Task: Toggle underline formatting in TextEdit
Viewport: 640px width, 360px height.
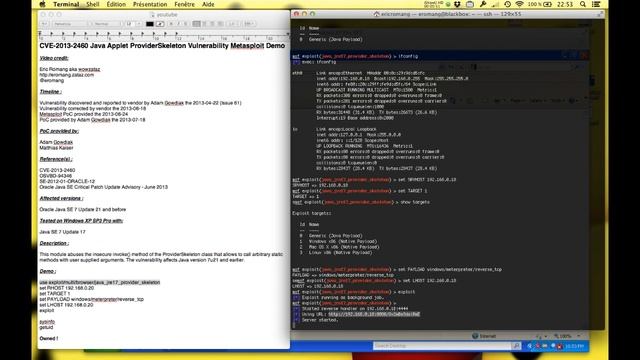Action: [x=186, y=24]
